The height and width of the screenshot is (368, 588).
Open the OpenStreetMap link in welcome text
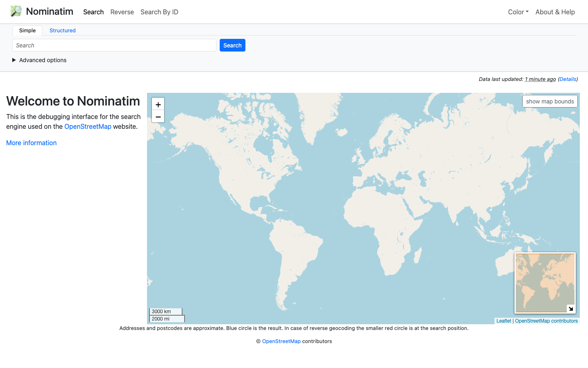[x=88, y=126]
